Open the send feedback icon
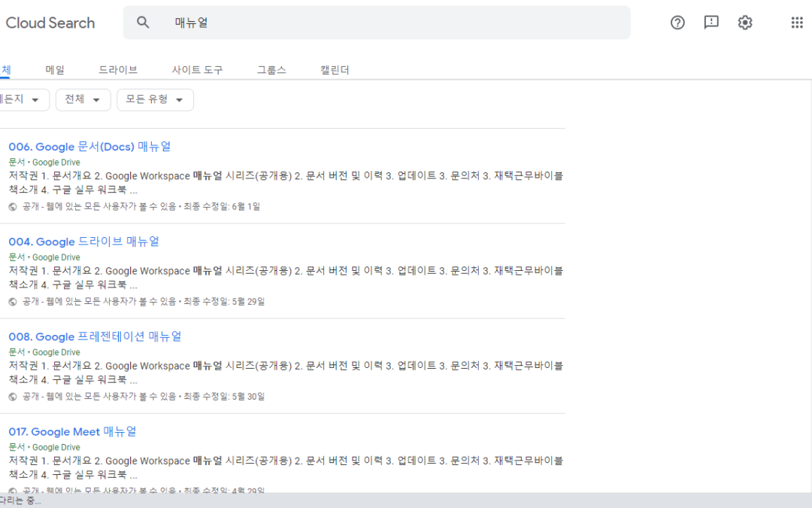The width and height of the screenshot is (812, 508). pos(711,23)
